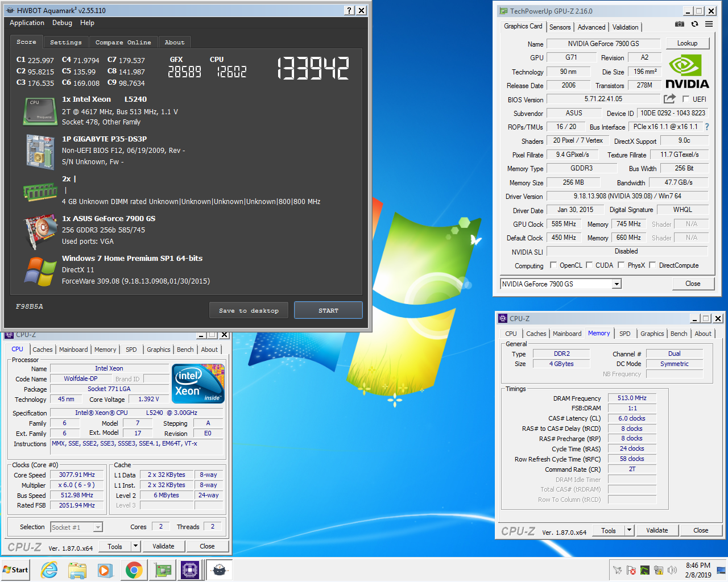This screenshot has width=728, height=582.
Task: Click the Windows flag icon in Aquamark
Action: pos(40,271)
